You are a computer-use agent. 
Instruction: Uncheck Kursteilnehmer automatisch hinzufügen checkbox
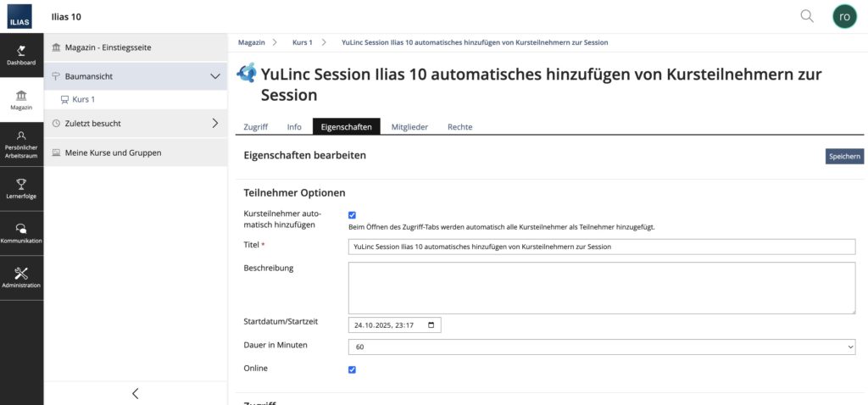(353, 215)
